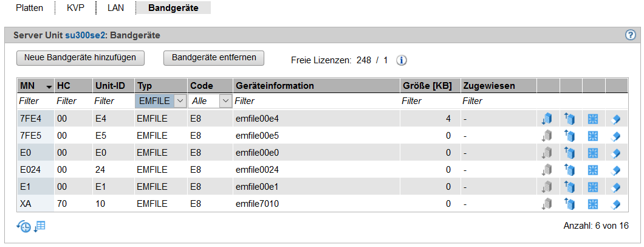Click Neue Bandgeräte hinzufügen button
Image resolution: width=644 pixels, height=247 pixels.
point(80,58)
